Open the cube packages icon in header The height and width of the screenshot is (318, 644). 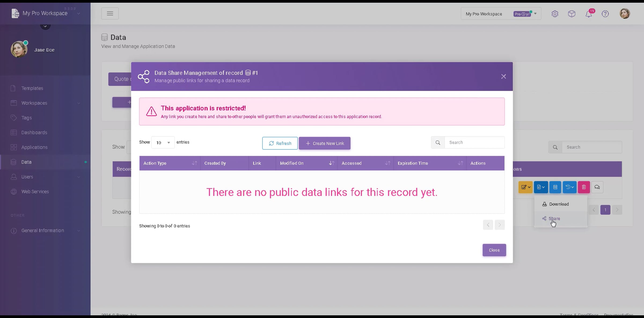572,14
